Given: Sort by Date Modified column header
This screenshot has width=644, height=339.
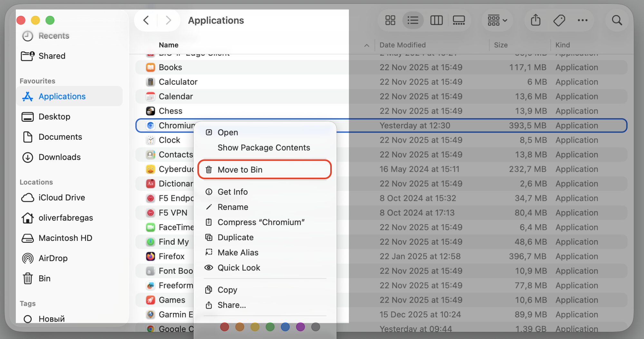Looking at the screenshot, I should (402, 45).
